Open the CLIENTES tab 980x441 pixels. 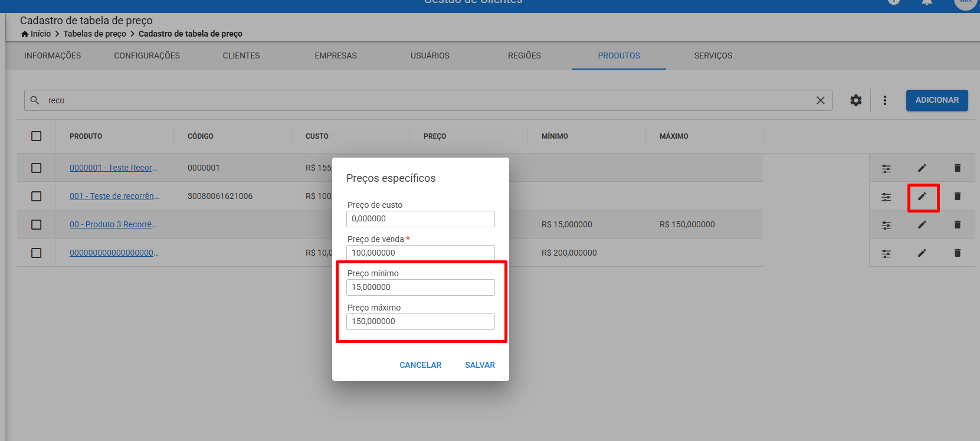[x=241, y=55]
